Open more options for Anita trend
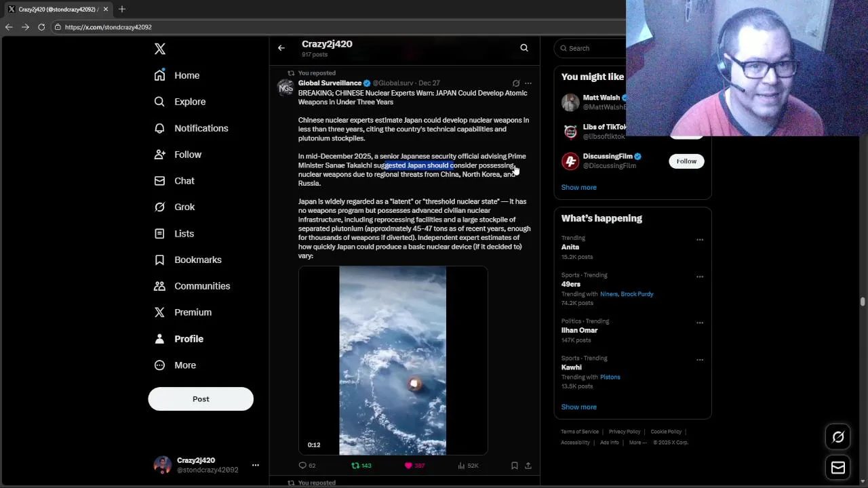Image resolution: width=868 pixels, height=488 pixels. pyautogui.click(x=700, y=240)
